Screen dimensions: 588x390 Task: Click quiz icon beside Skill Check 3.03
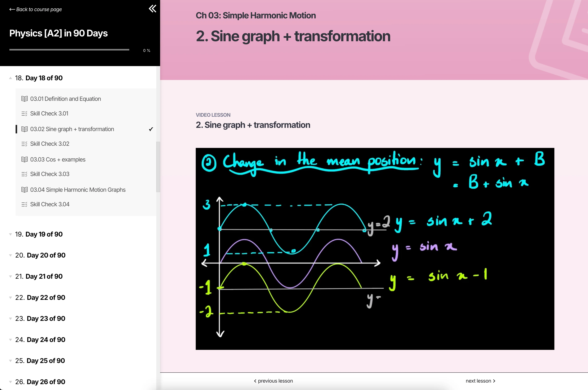[x=24, y=174]
